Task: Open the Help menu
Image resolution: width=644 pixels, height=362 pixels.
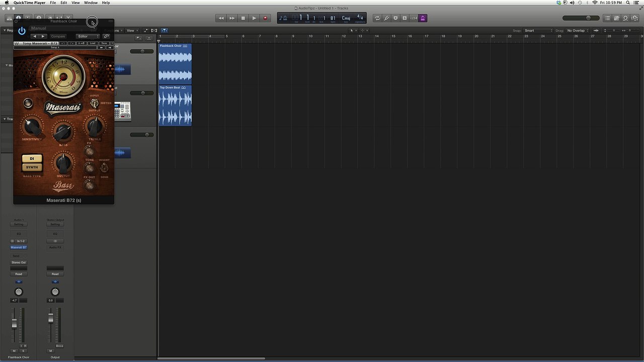Action: [106, 3]
